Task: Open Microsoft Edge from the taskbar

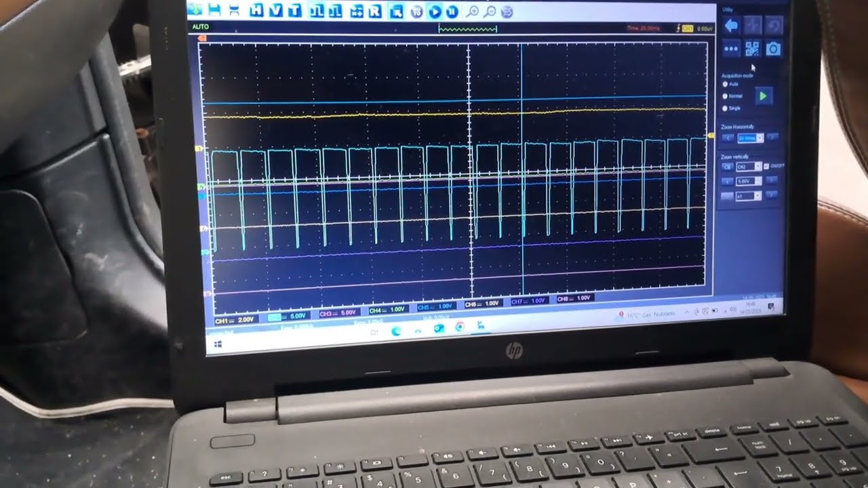Action: point(396,331)
